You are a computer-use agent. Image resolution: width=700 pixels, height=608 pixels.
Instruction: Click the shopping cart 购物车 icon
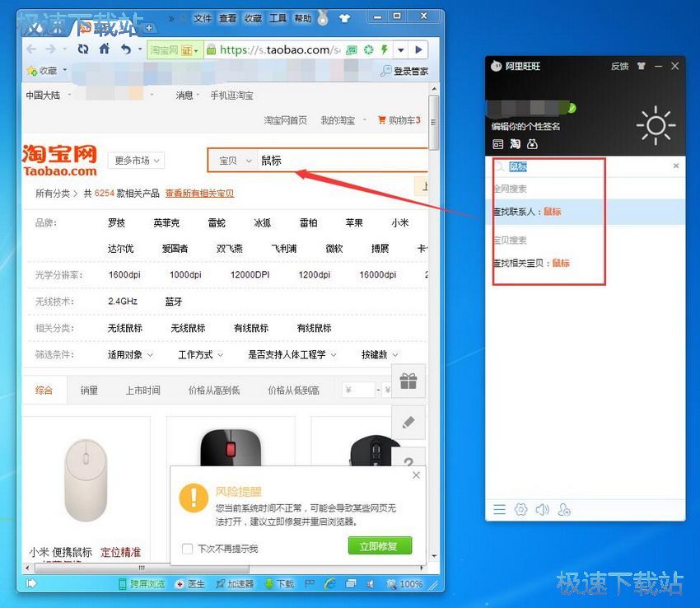click(x=381, y=119)
